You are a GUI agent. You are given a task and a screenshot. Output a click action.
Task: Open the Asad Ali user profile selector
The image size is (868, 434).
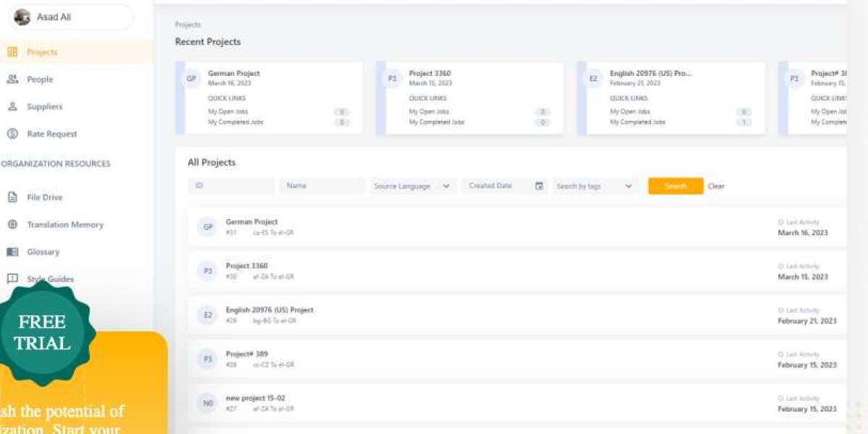(71, 17)
